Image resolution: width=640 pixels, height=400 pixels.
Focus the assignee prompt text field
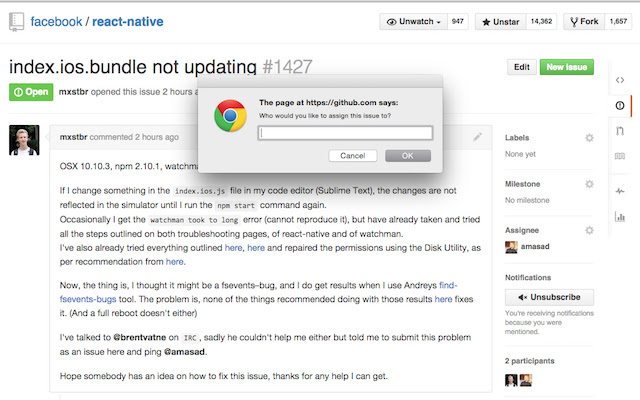[x=345, y=133]
